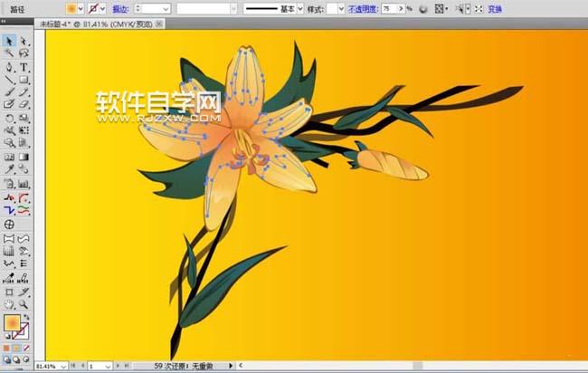Select the Selection (black arrow) tool
Image resolution: width=588 pixels, height=373 pixels.
pos(9,41)
